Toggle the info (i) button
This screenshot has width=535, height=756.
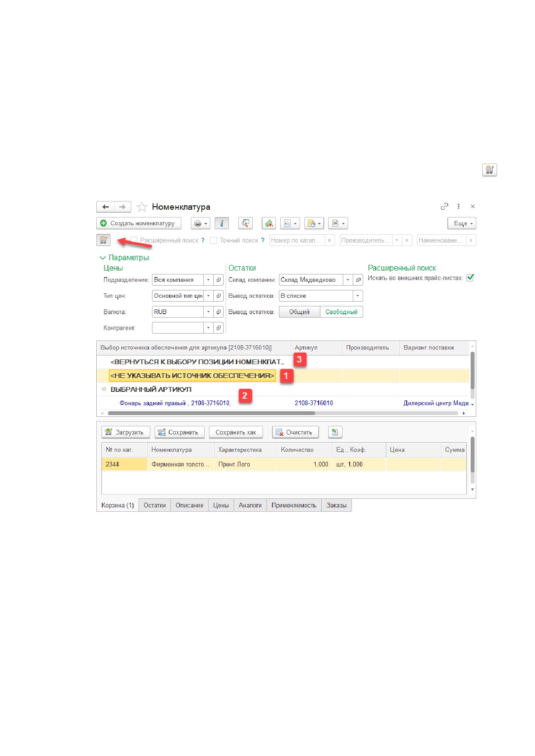[x=222, y=223]
